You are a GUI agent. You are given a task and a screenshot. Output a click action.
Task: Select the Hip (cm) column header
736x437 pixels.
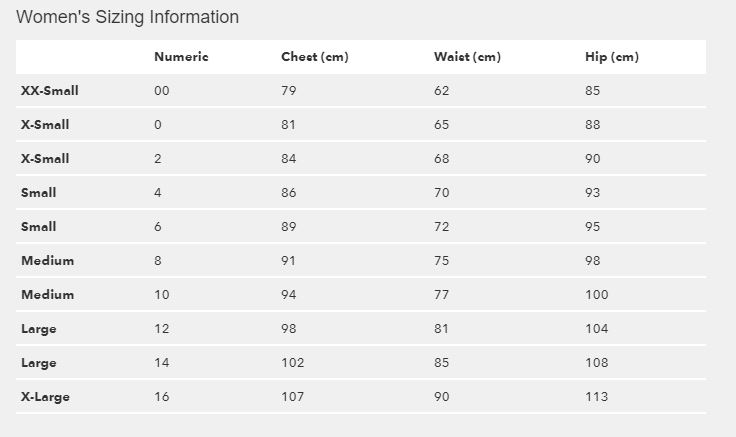click(x=611, y=57)
